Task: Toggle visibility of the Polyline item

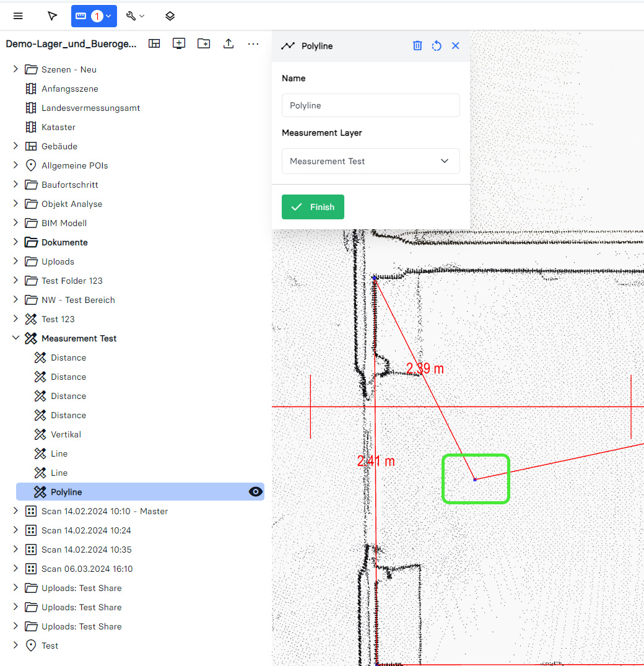Action: 255,492
